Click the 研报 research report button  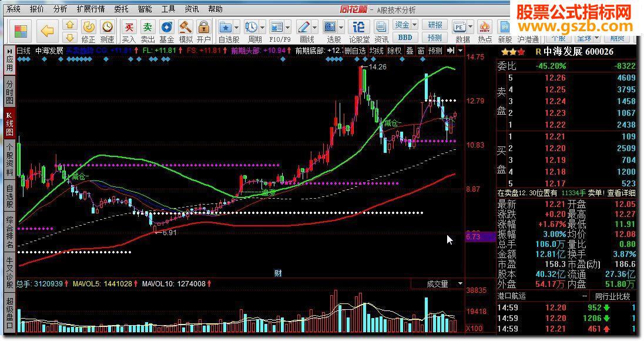click(x=435, y=25)
